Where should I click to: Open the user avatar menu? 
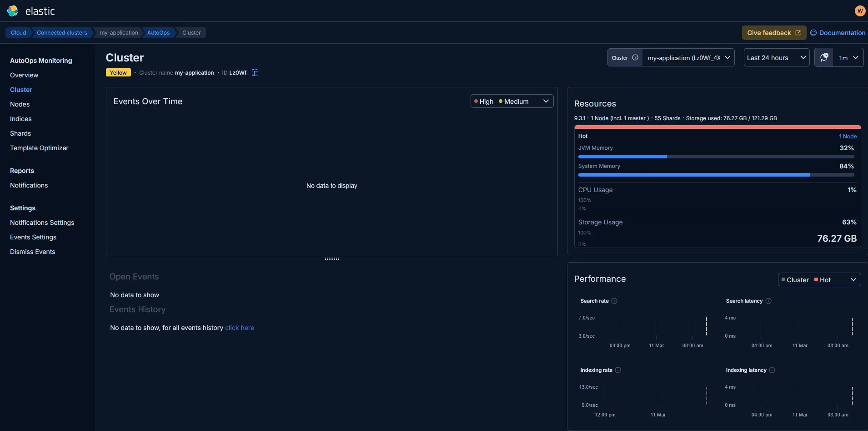coord(859,11)
